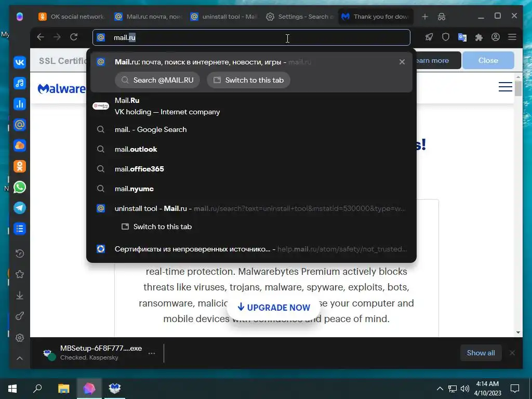Open sidebar settings gear icon
This screenshot has height=399, width=532.
(x=20, y=338)
